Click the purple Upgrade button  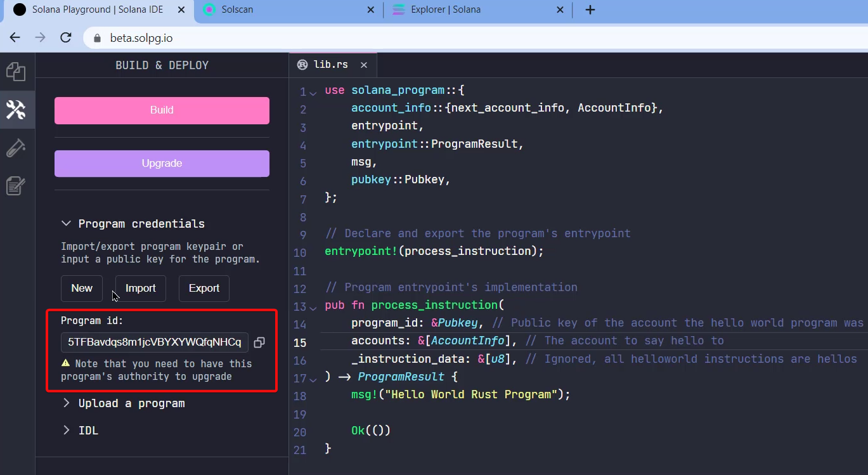[162, 164]
